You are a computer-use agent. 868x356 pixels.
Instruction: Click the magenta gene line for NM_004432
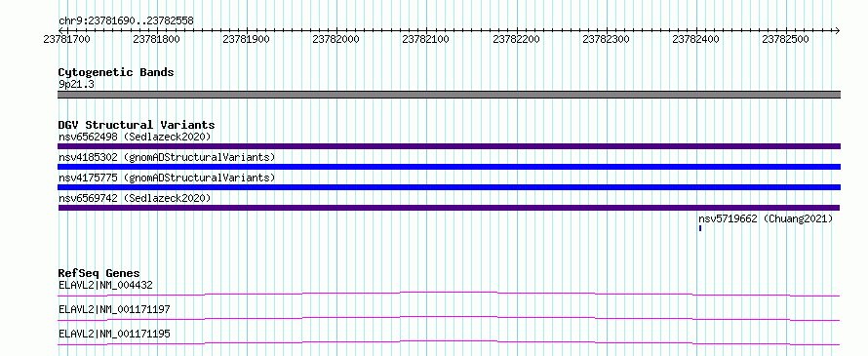point(450,294)
